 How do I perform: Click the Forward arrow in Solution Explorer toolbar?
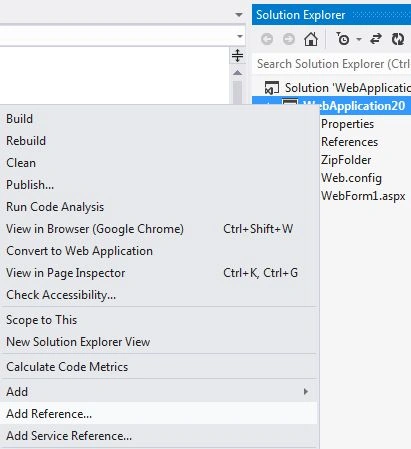pyautogui.click(x=289, y=39)
